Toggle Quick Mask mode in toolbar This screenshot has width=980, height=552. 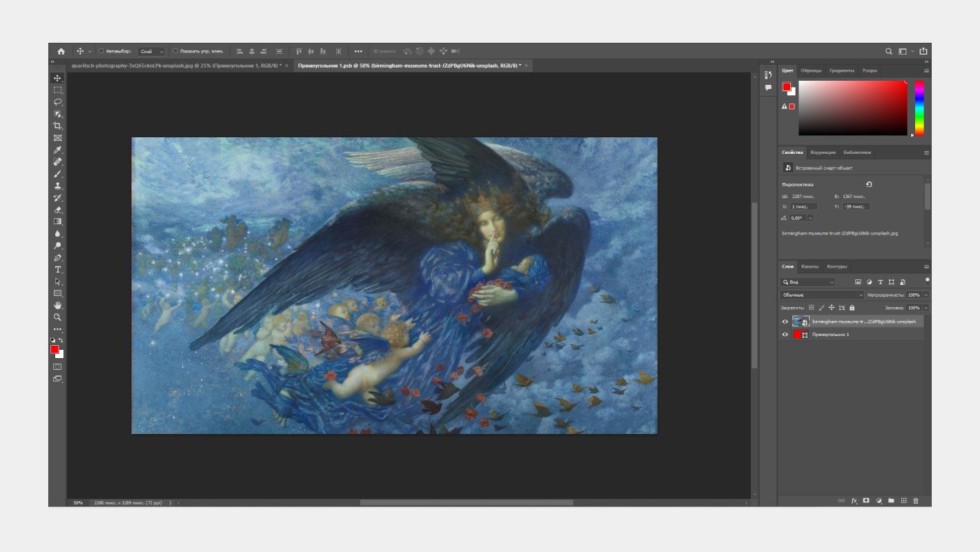point(58,366)
